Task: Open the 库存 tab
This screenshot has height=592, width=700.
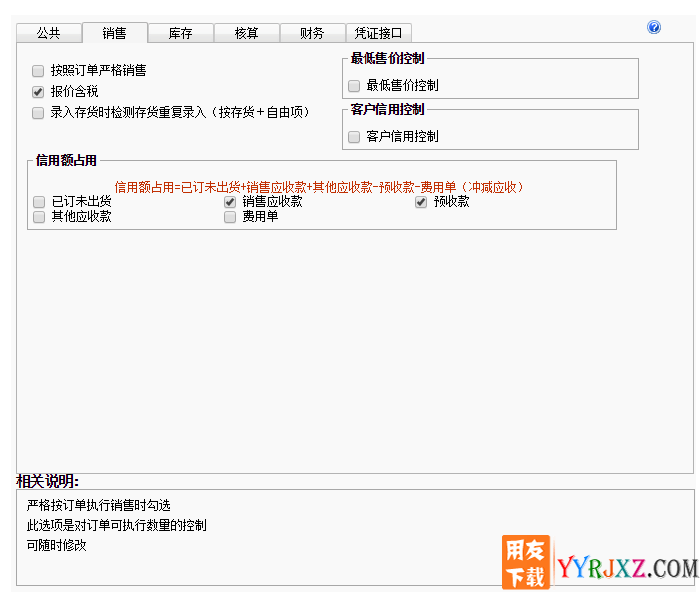Action: [180, 33]
